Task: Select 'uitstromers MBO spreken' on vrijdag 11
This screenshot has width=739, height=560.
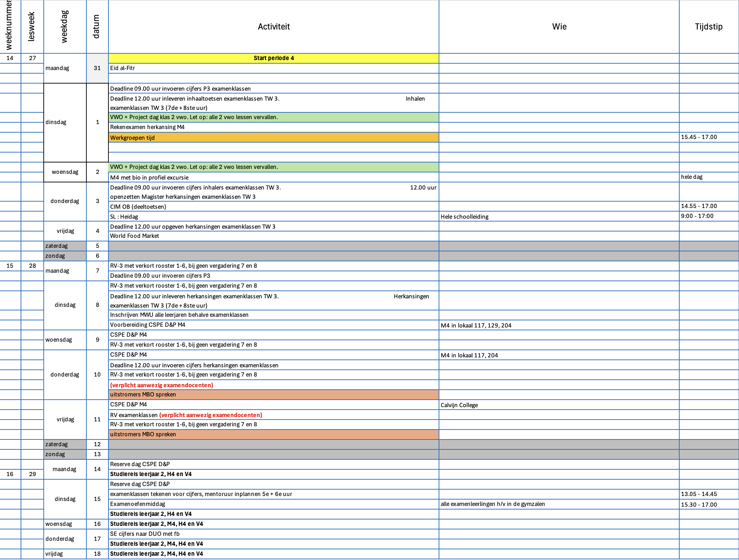Action: 274,434
